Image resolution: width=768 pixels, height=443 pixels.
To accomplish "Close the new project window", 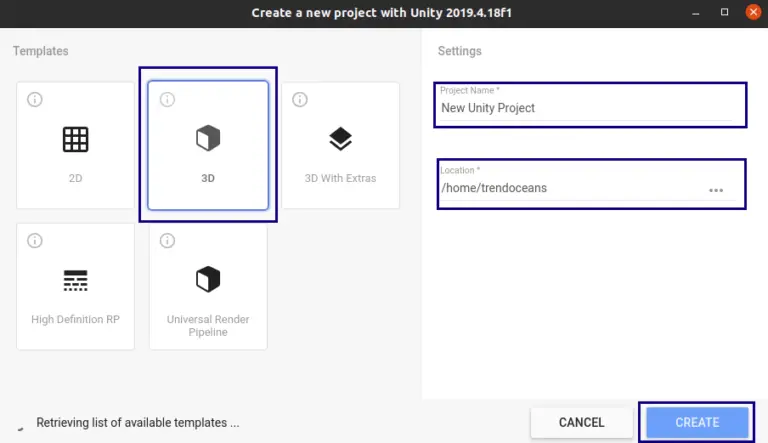I will [752, 12].
